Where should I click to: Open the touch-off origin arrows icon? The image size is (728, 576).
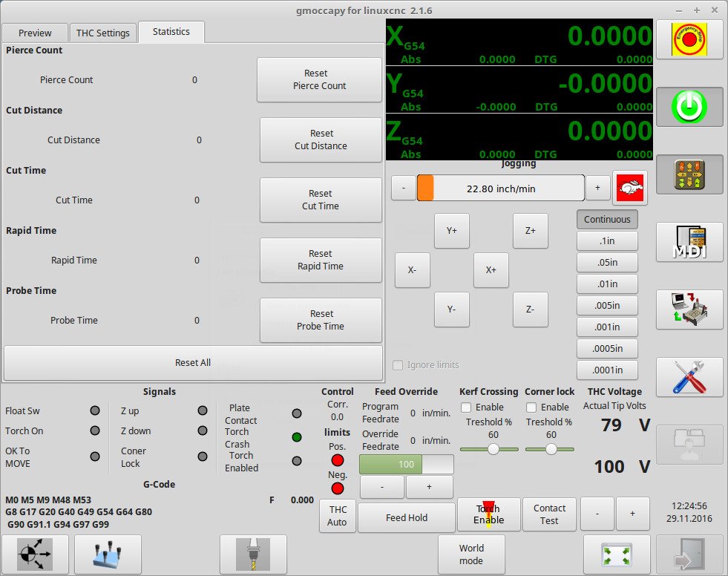pyautogui.click(x=36, y=554)
